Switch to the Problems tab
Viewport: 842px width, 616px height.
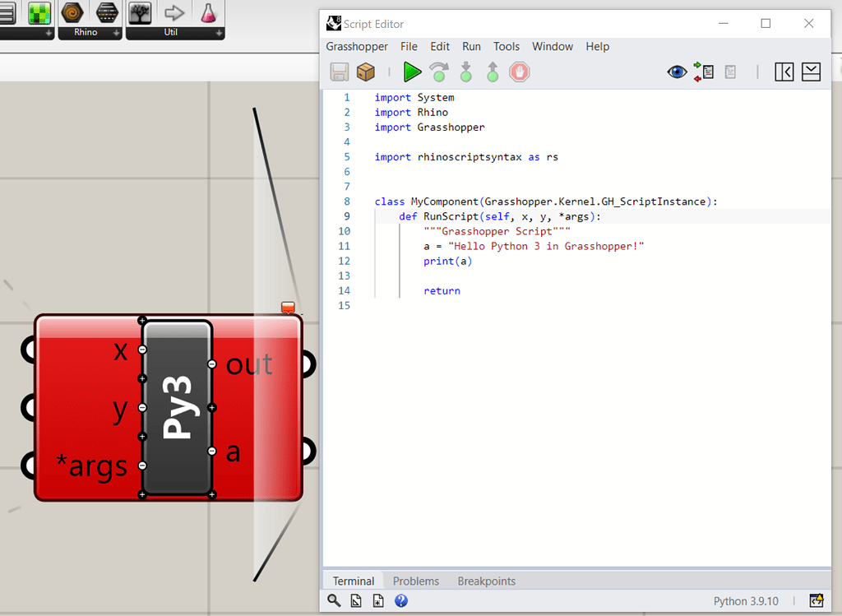click(x=415, y=581)
